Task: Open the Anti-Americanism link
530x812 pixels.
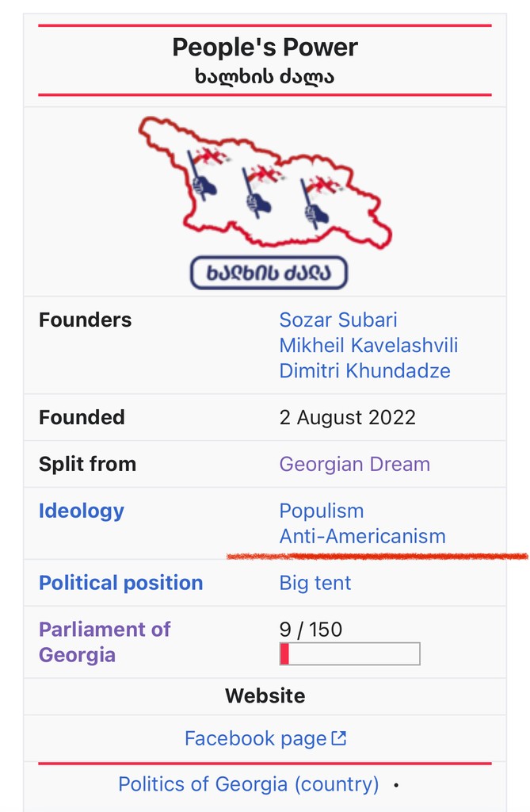Action: pyautogui.click(x=362, y=537)
